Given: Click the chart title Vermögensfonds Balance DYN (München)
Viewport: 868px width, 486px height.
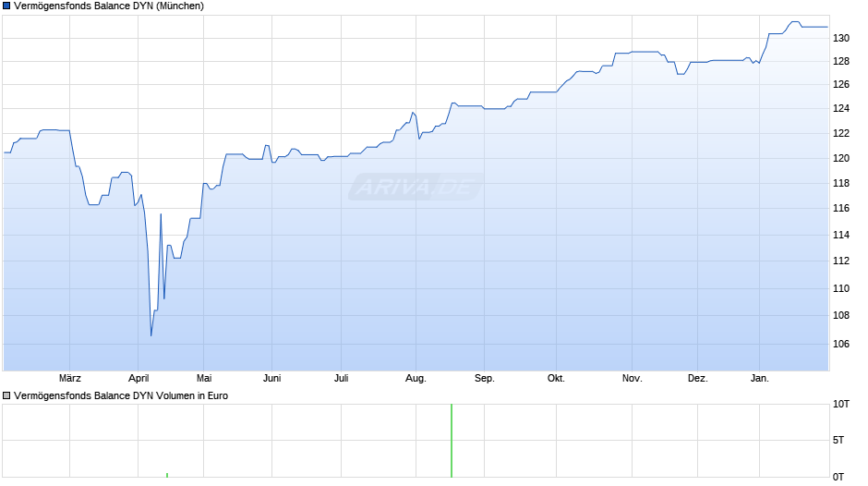Looking at the screenshot, I should pos(109,6).
